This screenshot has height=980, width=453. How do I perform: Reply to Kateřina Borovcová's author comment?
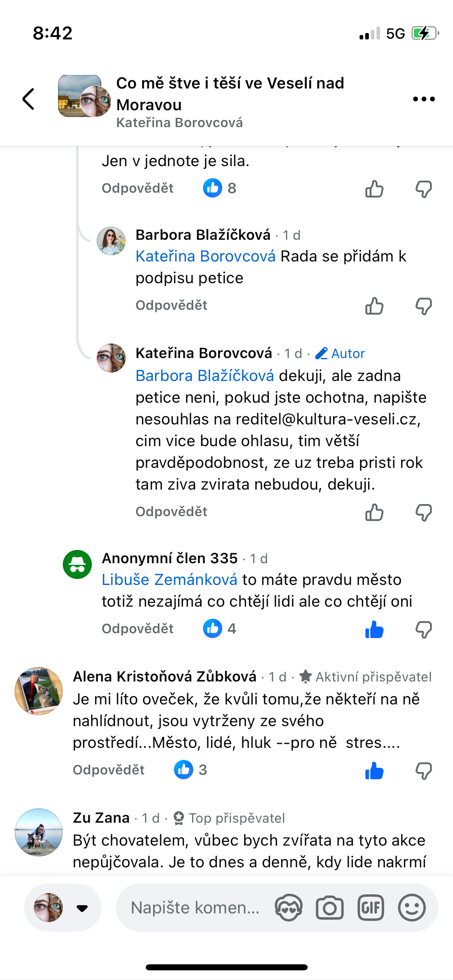(x=171, y=512)
